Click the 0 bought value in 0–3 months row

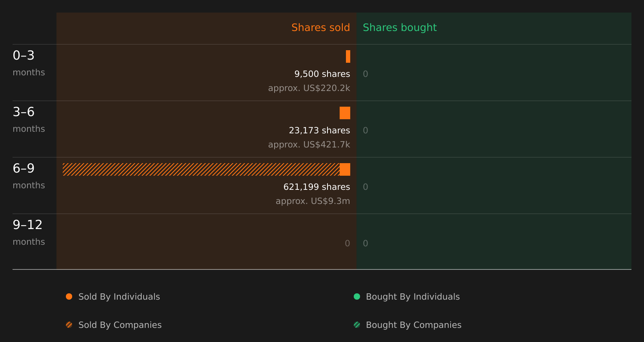pos(366,74)
